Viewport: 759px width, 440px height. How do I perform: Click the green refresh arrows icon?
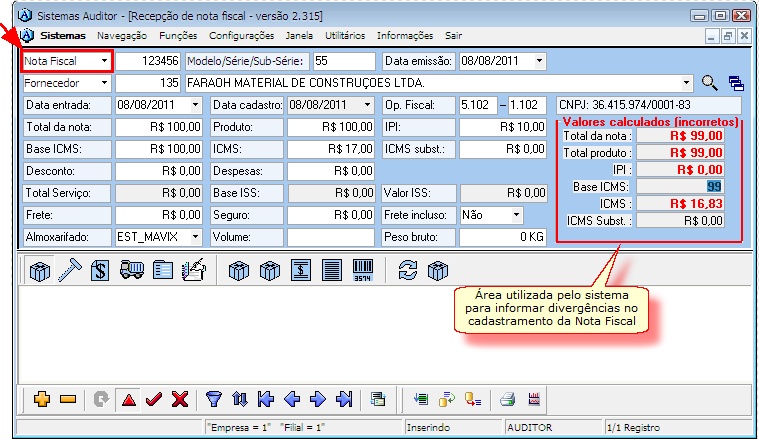point(407,271)
